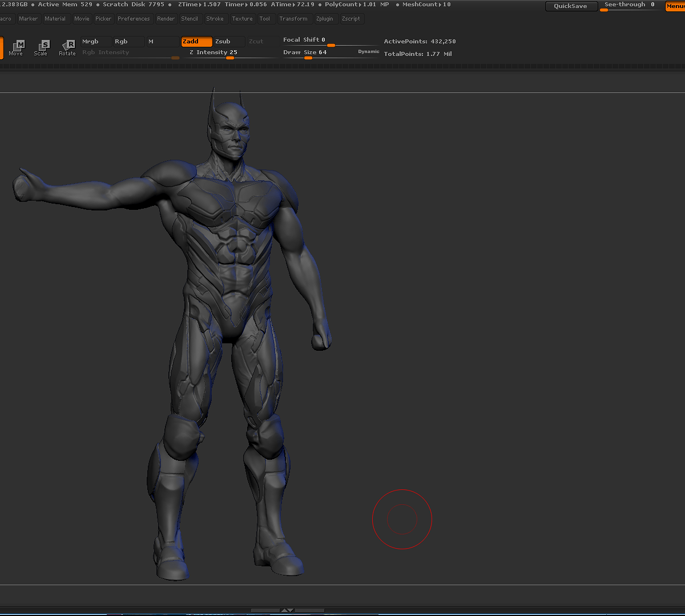Image resolution: width=685 pixels, height=616 pixels.
Task: Click the "MeshCount 10" status entry
Action: pos(426,5)
